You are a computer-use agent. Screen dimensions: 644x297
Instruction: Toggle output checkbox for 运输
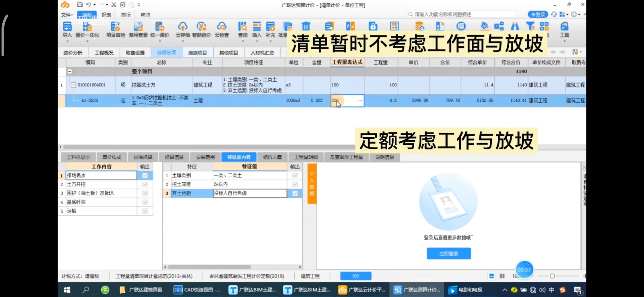coord(145,211)
